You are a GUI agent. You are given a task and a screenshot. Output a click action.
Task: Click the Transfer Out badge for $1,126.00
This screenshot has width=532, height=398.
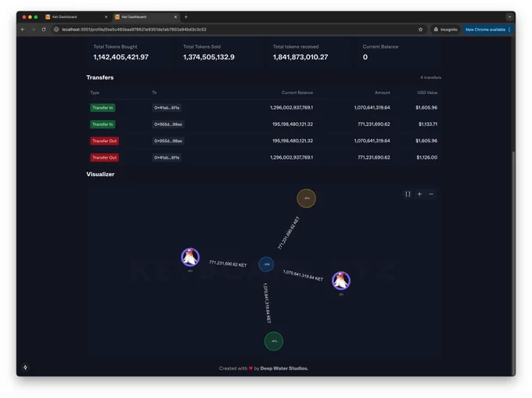pyautogui.click(x=105, y=158)
